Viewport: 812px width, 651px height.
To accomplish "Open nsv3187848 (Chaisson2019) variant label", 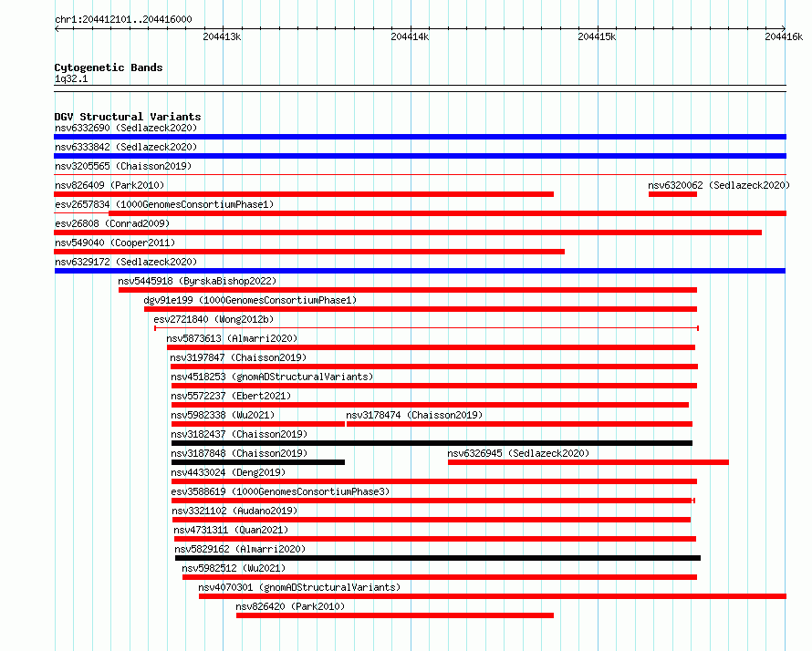I will coord(239,453).
